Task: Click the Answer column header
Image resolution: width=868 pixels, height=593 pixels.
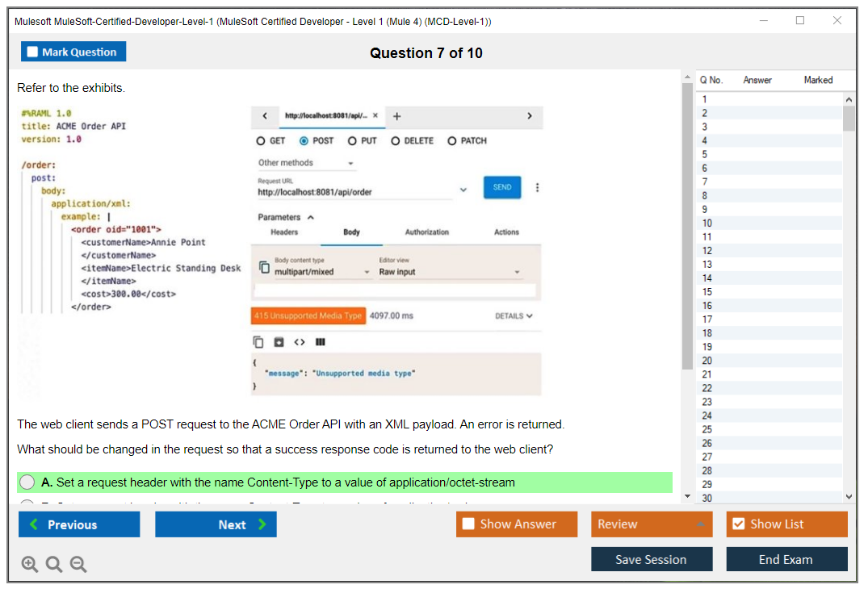Action: pos(757,80)
